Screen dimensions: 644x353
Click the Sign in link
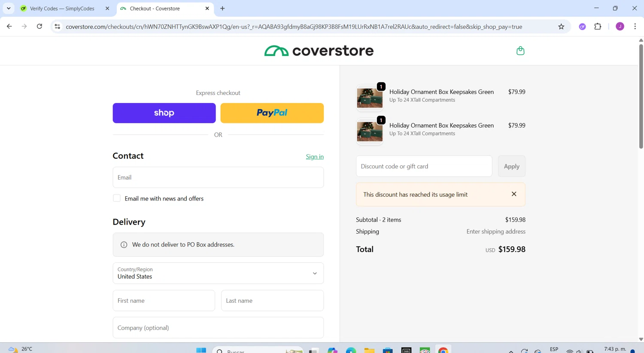pos(315,157)
